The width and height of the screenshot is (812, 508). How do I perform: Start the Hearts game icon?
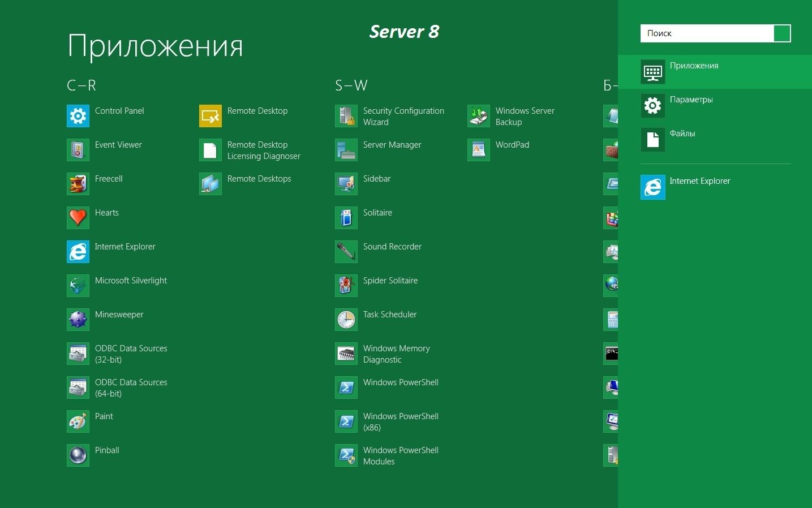(x=78, y=218)
